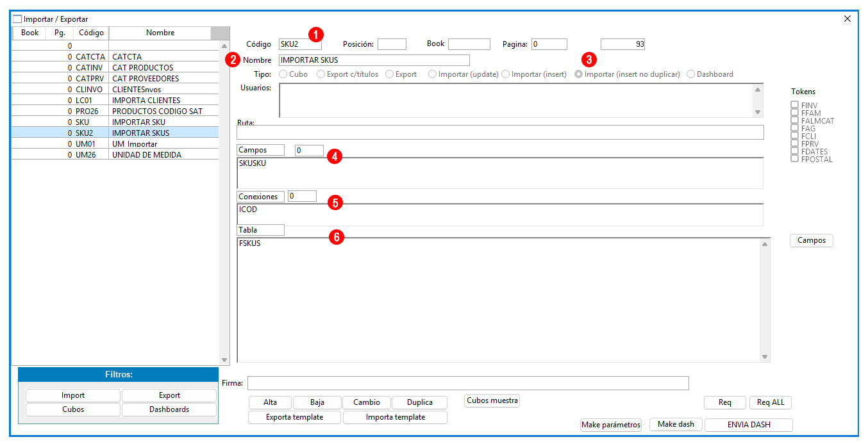868x444 pixels.
Task: Click the Pagina input field
Action: pyautogui.click(x=549, y=44)
